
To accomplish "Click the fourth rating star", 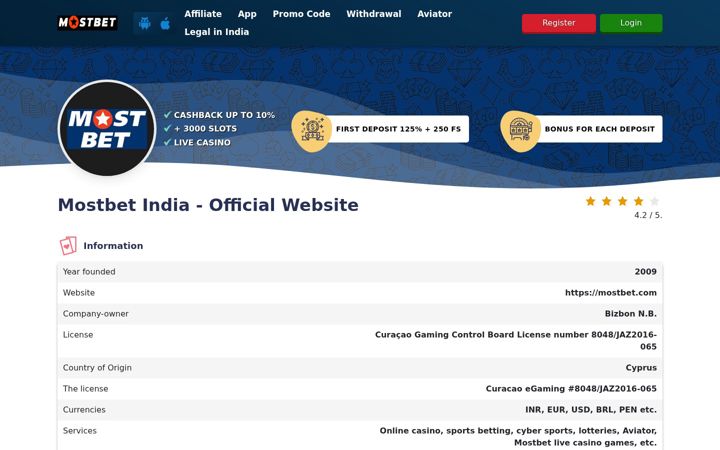I will (x=639, y=201).
